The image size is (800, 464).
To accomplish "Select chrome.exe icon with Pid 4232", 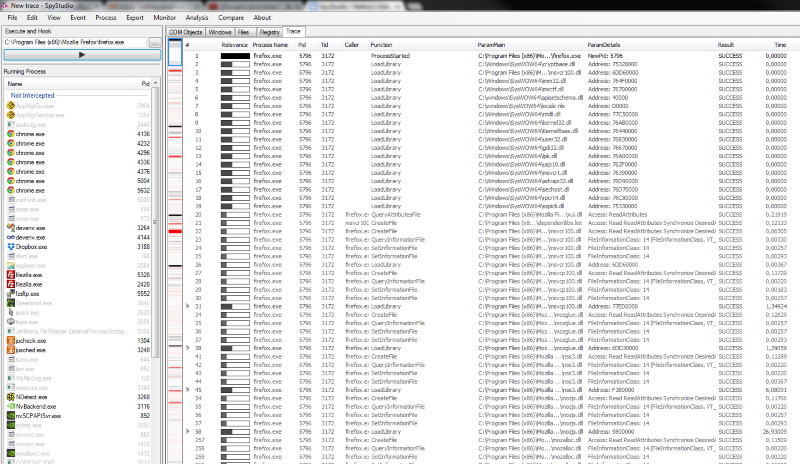I will coord(11,143).
